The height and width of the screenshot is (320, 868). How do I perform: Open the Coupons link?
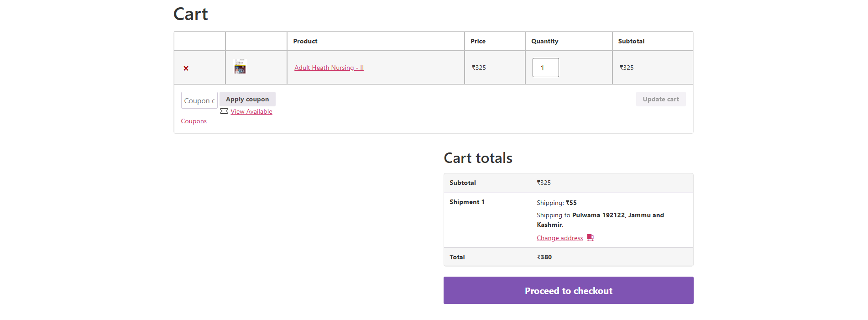pyautogui.click(x=193, y=121)
